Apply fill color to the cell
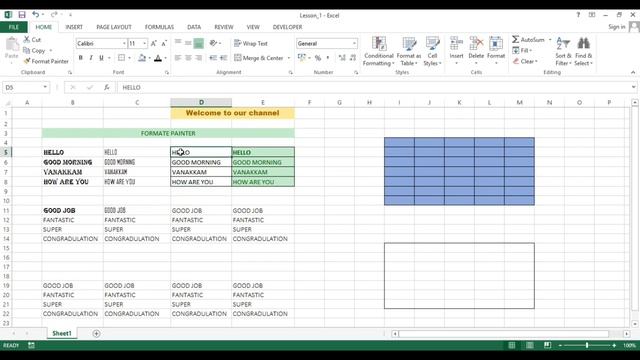The height and width of the screenshot is (360, 640). pos(142,58)
